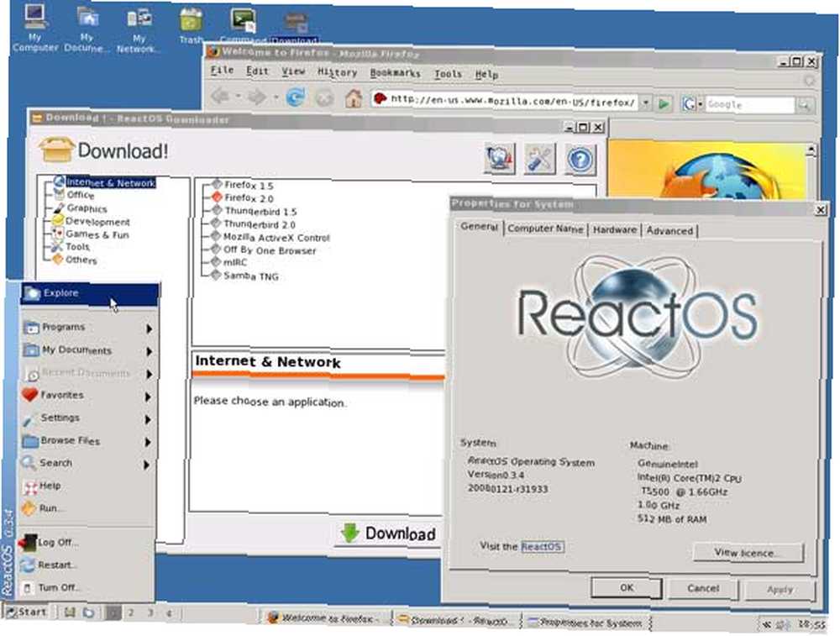Reload the page in Firefox
Image resolution: width=840 pixels, height=636 pixels.
coord(295,97)
